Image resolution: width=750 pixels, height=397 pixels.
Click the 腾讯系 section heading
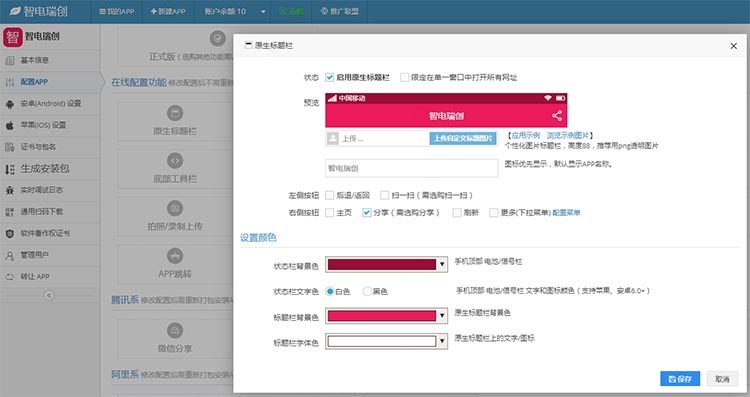tap(125, 300)
